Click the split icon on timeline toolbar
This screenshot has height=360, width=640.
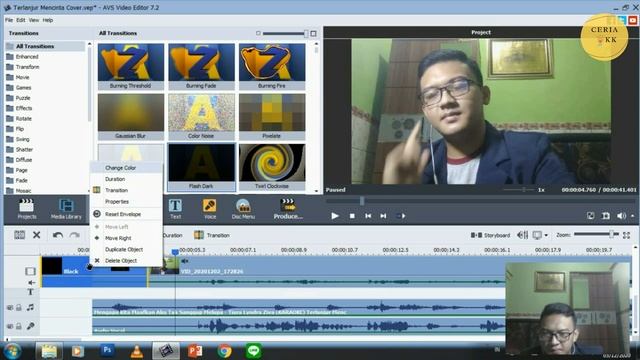20,235
